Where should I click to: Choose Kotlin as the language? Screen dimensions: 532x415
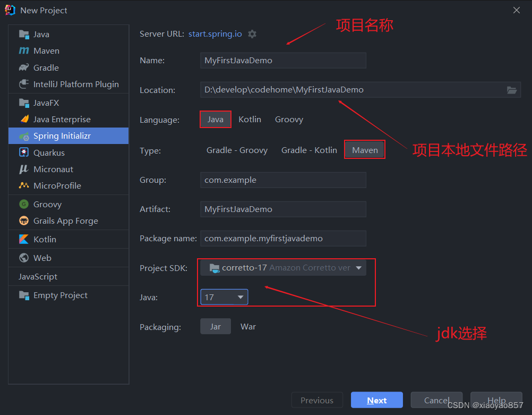[x=250, y=120]
